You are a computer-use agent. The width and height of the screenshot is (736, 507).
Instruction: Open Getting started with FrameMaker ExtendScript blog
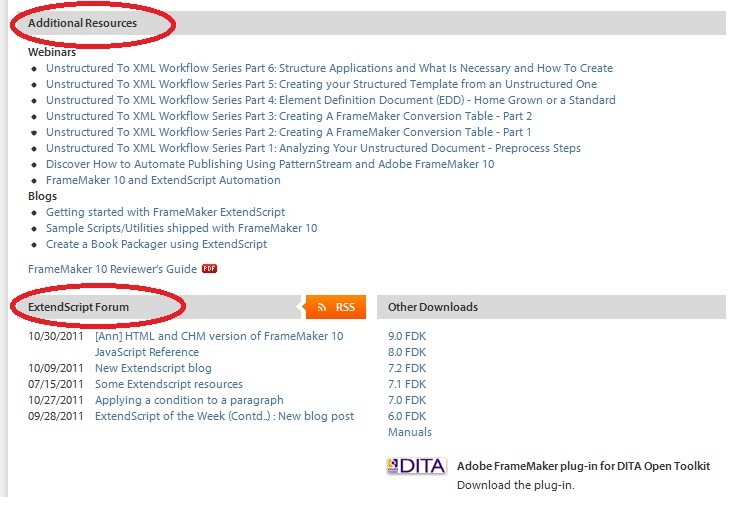point(165,212)
